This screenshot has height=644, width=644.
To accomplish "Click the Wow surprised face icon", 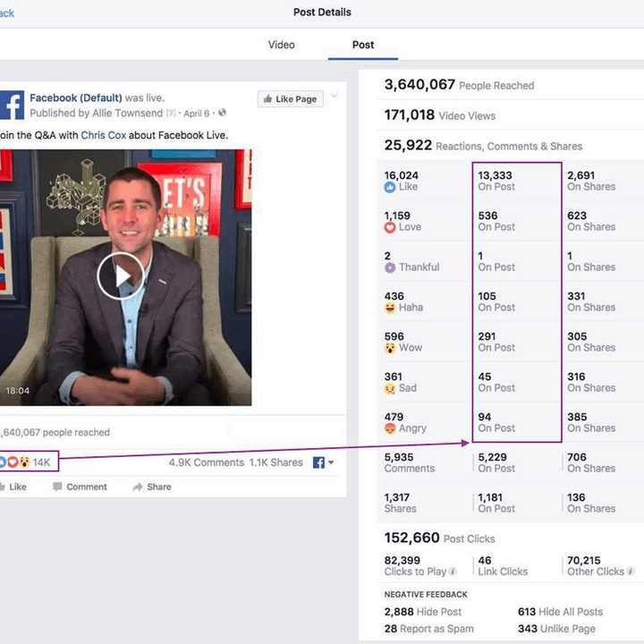I will click(x=390, y=348).
